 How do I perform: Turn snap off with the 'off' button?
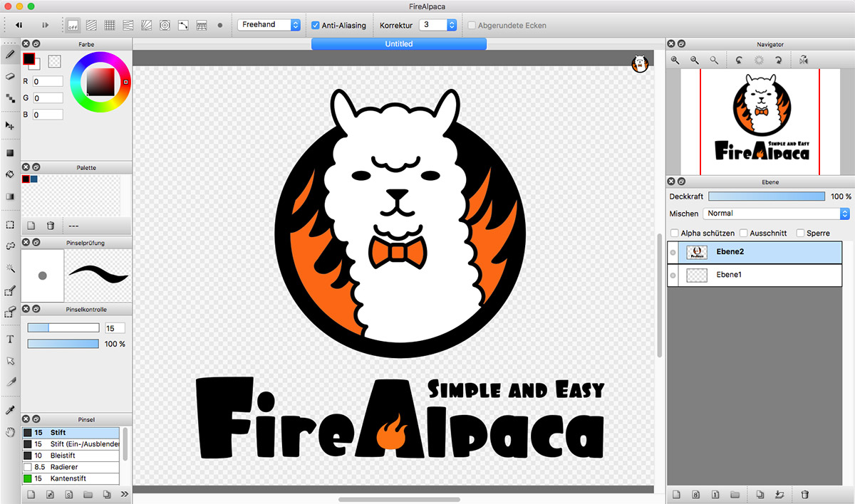click(73, 25)
